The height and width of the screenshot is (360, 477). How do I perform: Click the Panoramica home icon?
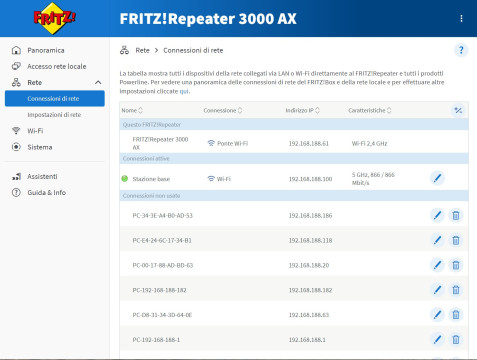(16, 50)
